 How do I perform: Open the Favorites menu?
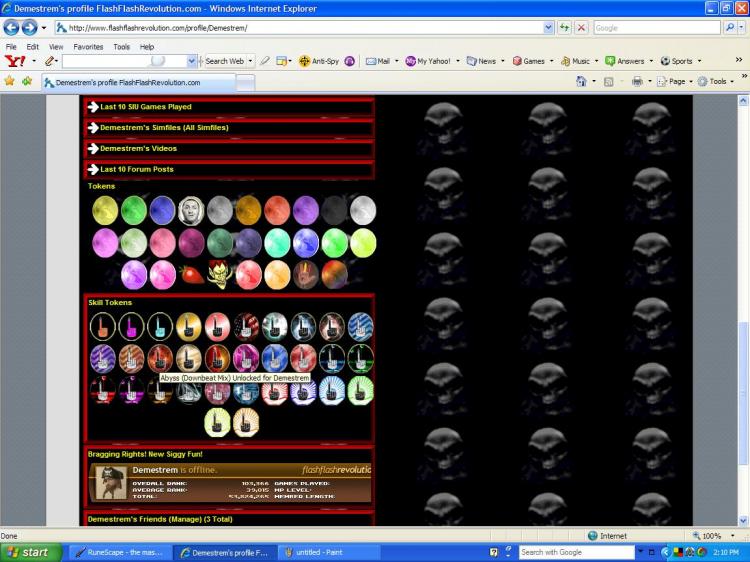(88, 47)
